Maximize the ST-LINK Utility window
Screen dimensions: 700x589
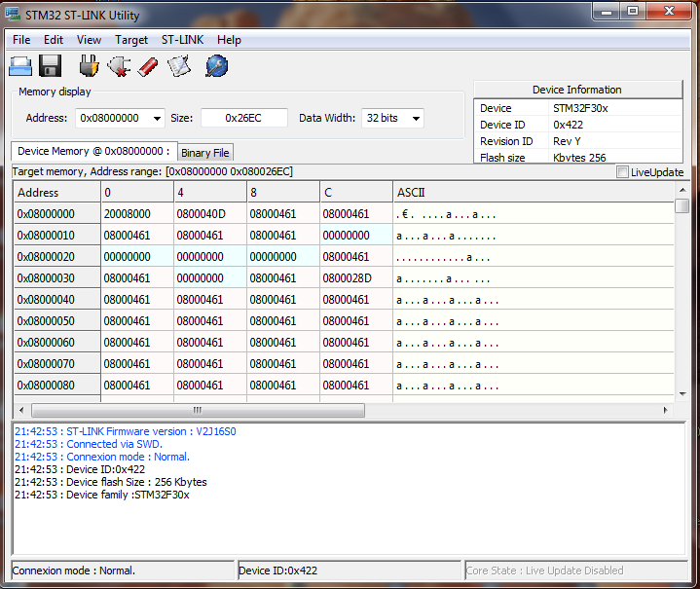coord(632,11)
